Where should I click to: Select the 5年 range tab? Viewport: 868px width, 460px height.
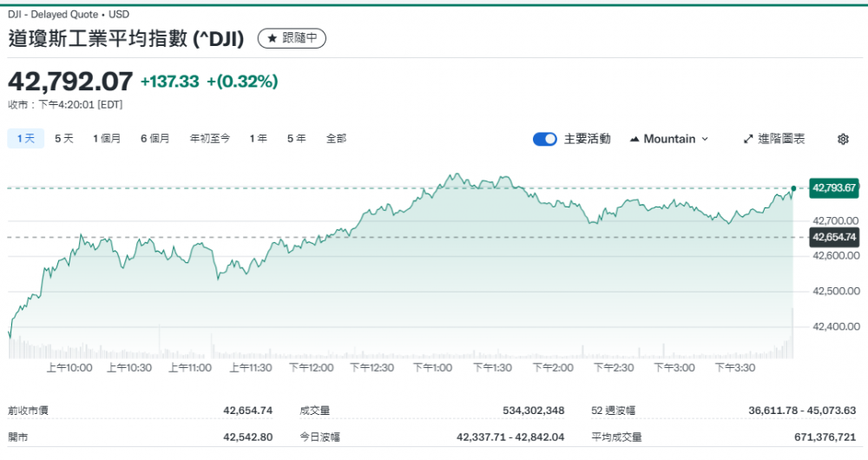(x=296, y=138)
